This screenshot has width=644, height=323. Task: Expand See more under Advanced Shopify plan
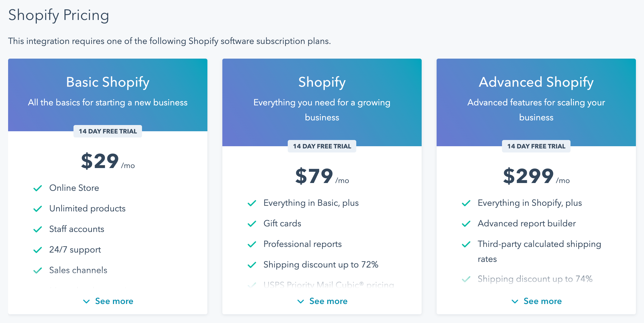(x=537, y=301)
